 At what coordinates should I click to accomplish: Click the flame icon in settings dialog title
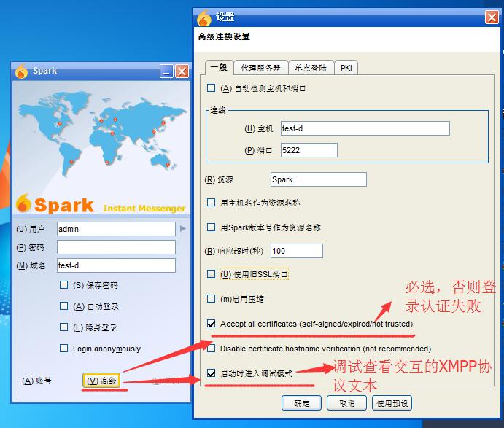pyautogui.click(x=203, y=17)
